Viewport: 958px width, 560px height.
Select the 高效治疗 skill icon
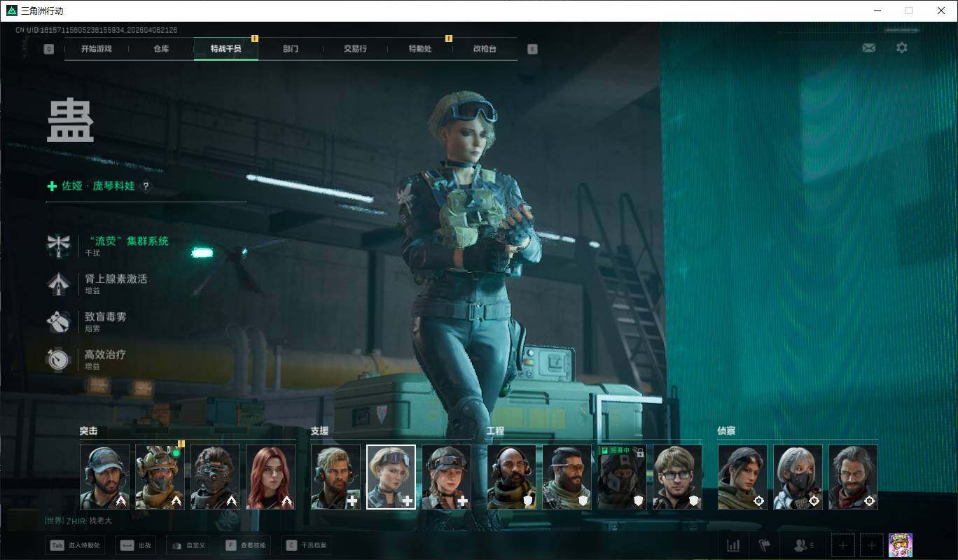[58, 359]
